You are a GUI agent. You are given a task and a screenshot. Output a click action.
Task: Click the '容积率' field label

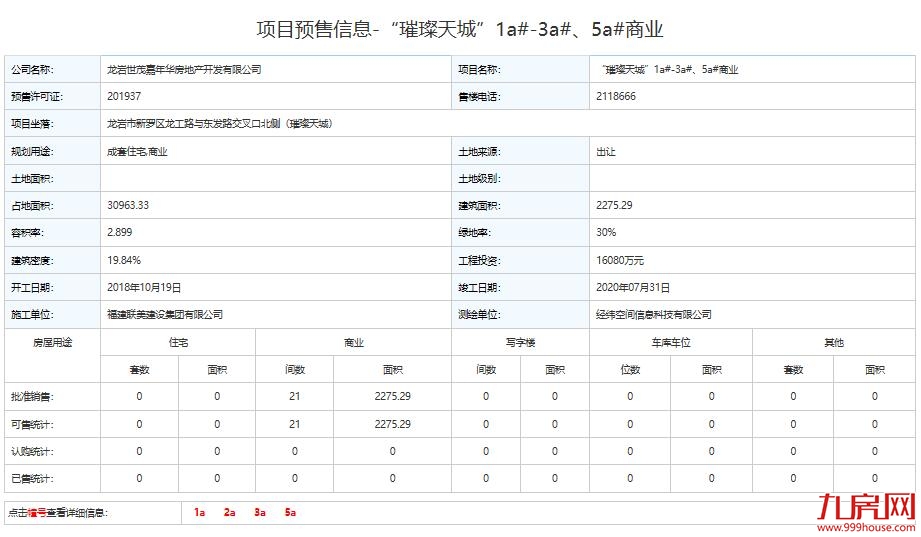tap(27, 232)
